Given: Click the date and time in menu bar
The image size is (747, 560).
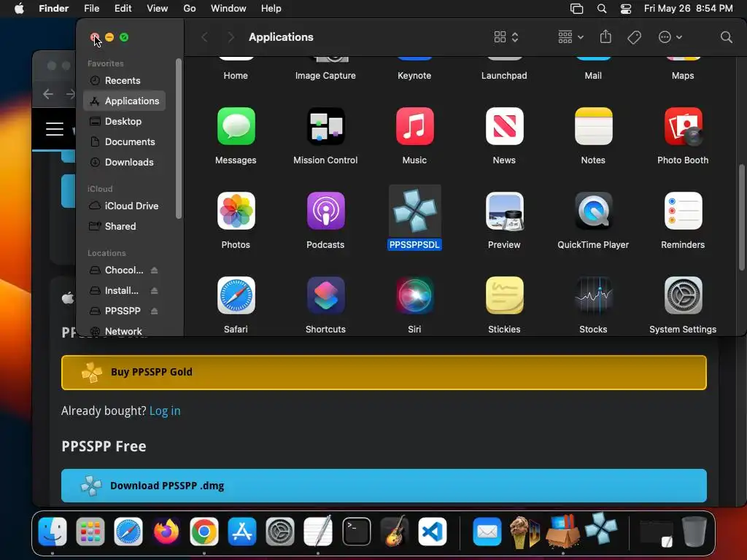Looking at the screenshot, I should pos(689,9).
